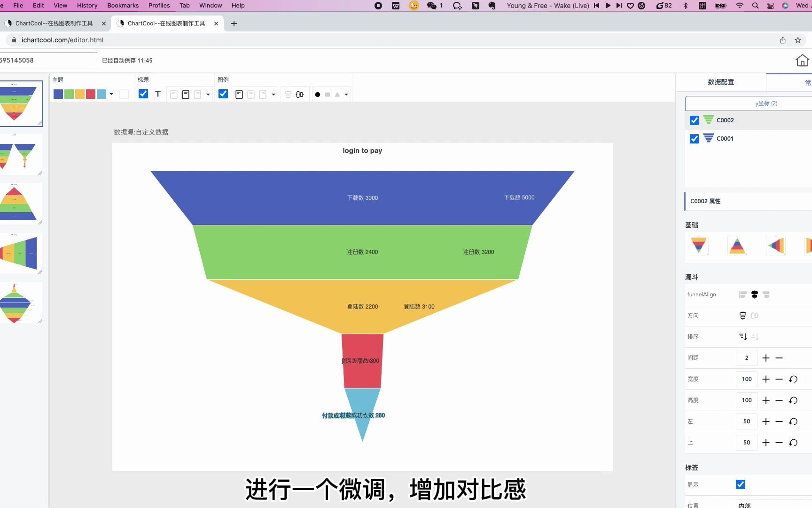Pick the blue theme color swatch
Screen dimensions: 812x508
pos(58,94)
